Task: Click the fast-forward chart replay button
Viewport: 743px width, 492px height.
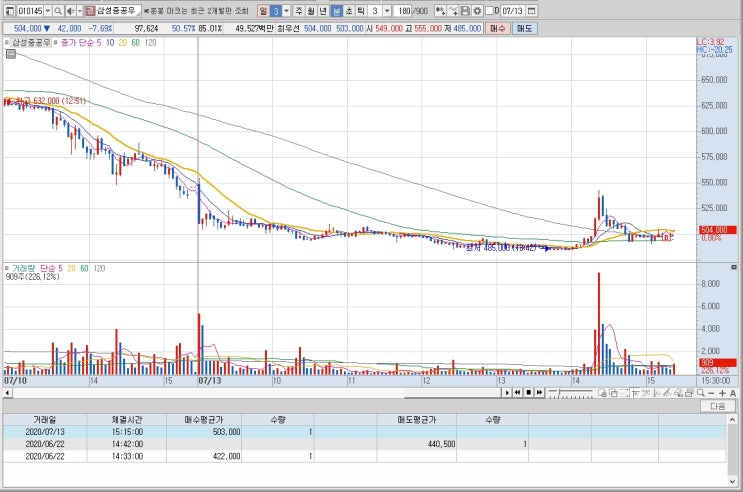Action: coord(539,392)
